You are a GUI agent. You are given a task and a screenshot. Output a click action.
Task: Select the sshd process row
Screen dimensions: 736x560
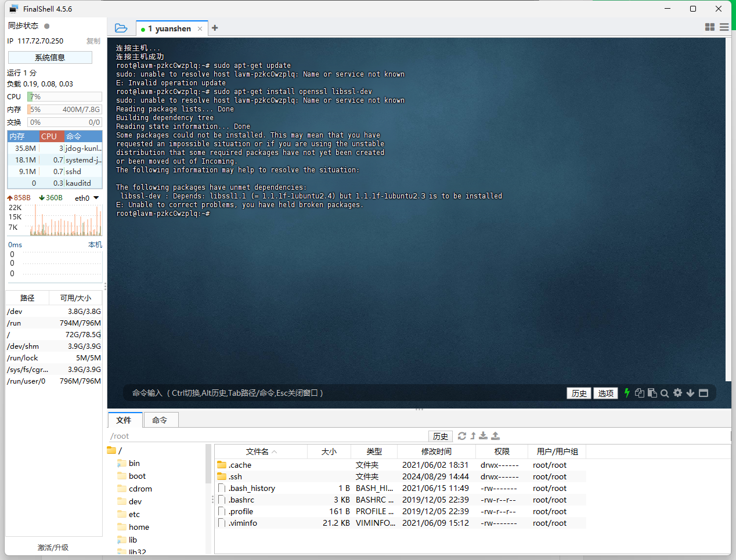[x=55, y=171]
